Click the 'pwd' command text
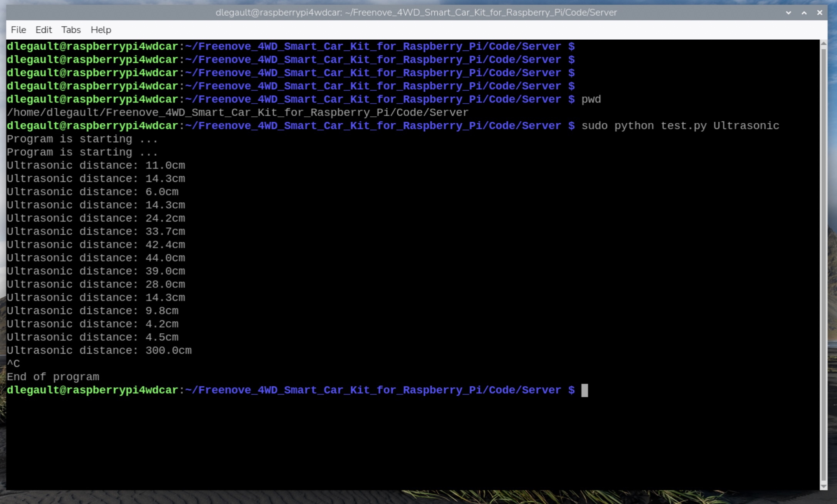Screen dimensions: 837x504 point(591,99)
